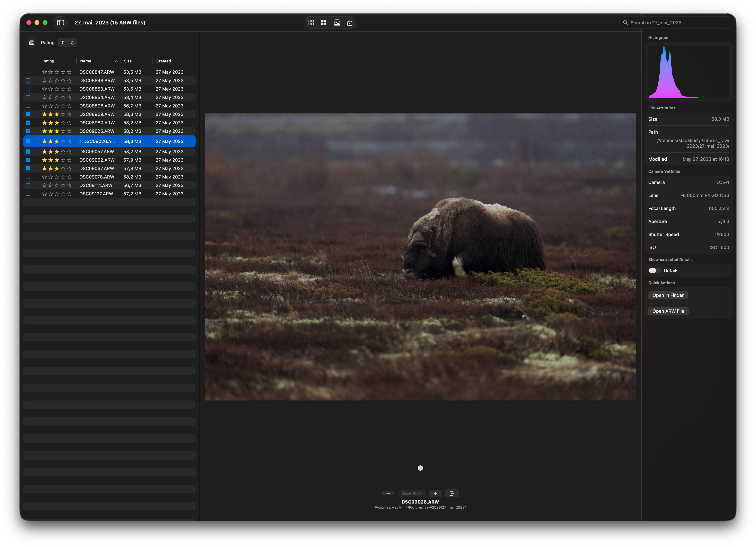The height and width of the screenshot is (547, 756).
Task: Enable the Details toggle switch
Action: [654, 270]
